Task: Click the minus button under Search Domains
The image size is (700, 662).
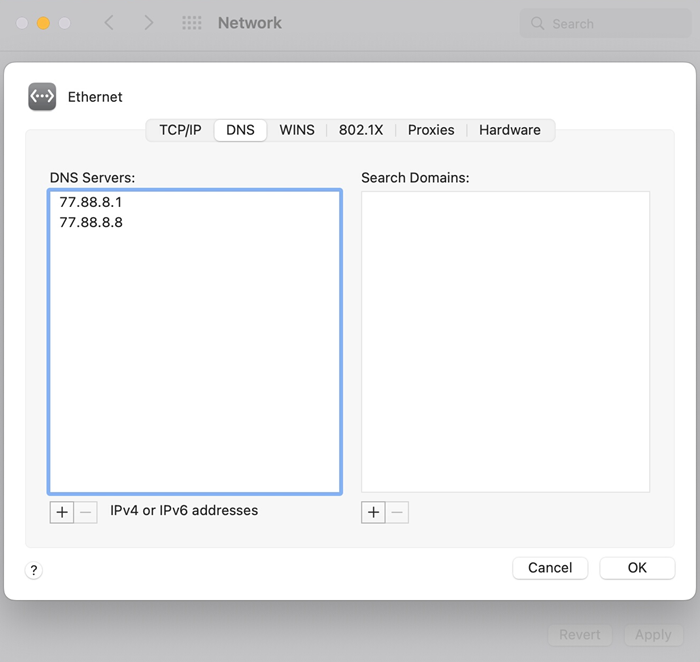Action: [397, 512]
